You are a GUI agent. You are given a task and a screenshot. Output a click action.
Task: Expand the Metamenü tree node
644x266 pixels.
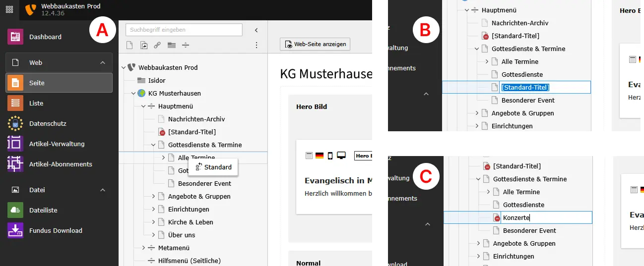click(144, 248)
